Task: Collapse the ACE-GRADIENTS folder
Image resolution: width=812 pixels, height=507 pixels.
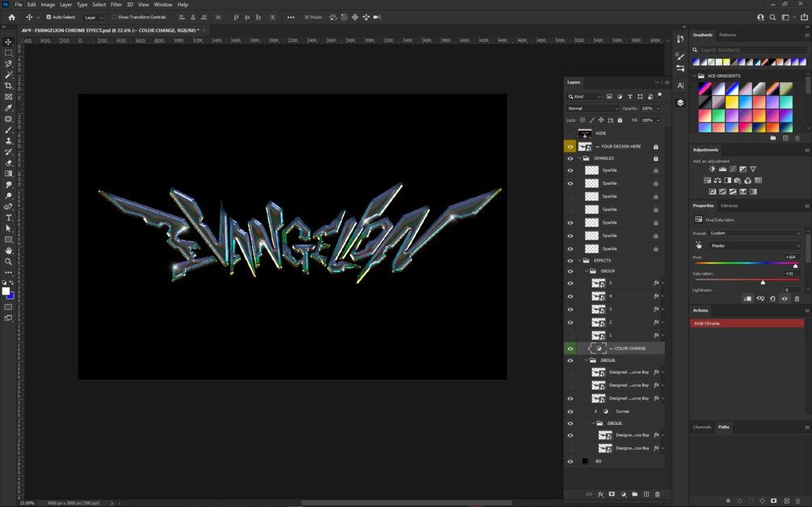Action: click(x=695, y=76)
